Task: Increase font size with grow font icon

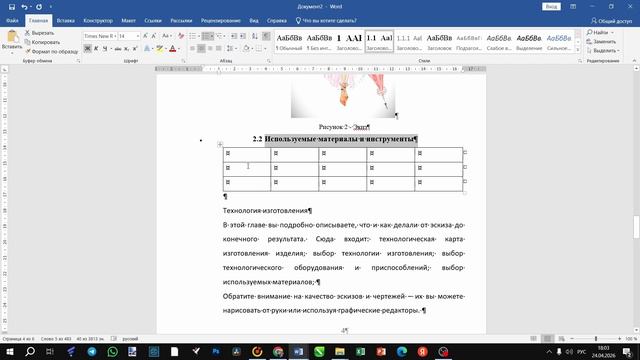Action: [x=145, y=36]
